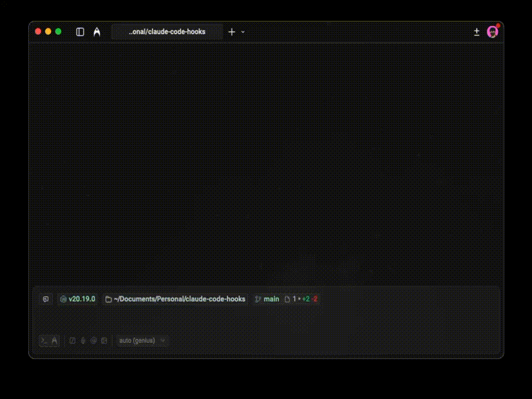Expand the new tab options chevron
This screenshot has height=399, width=532.
[x=243, y=32]
